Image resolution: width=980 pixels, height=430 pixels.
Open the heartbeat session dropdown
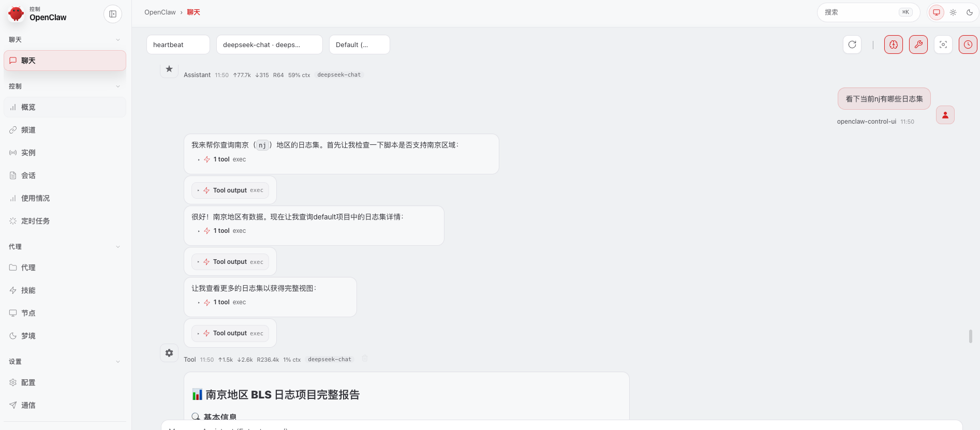point(178,45)
